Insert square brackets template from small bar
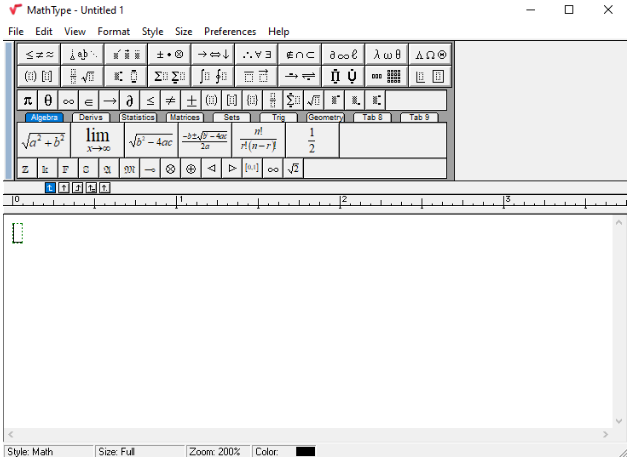This screenshot has width=633, height=463. coord(232,100)
